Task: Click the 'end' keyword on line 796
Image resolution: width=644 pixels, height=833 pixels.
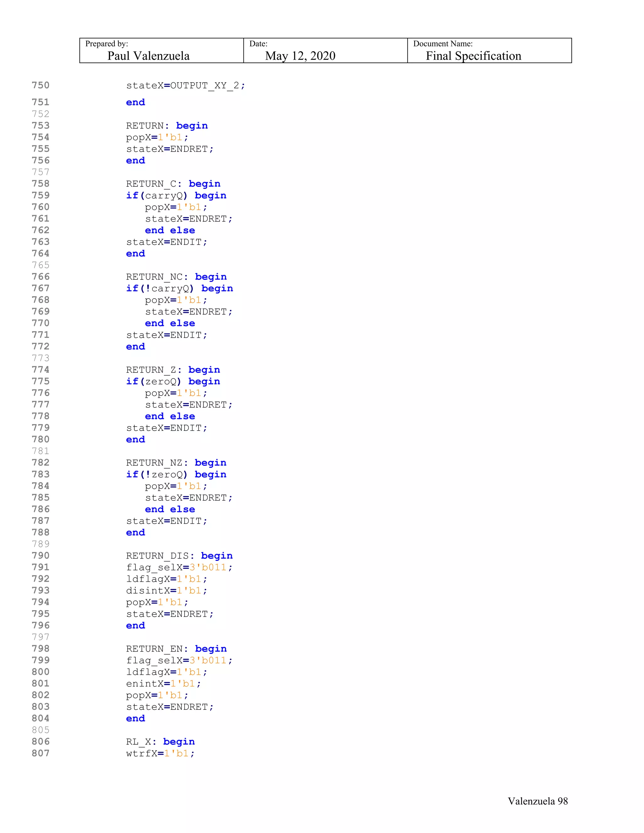Action: click(136, 626)
